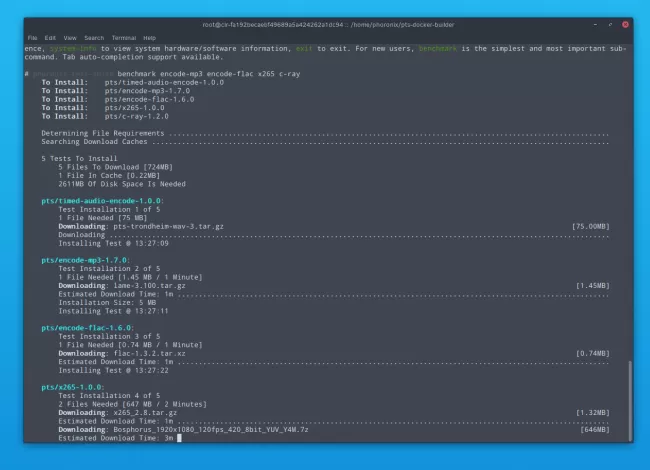
Task: Click '1 File In Cache [0.22MB]' line
Action: [109, 176]
